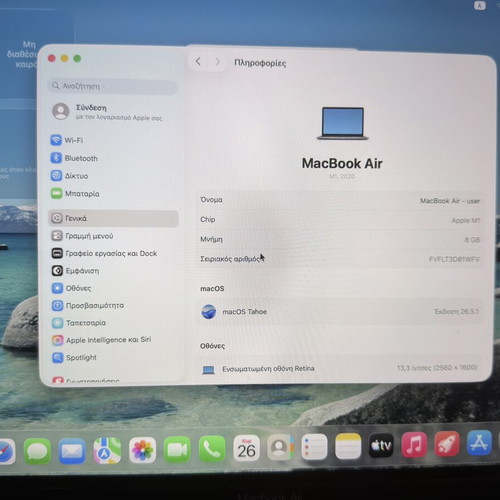
Task: Open Contacts from the Dock
Action: [280, 447]
